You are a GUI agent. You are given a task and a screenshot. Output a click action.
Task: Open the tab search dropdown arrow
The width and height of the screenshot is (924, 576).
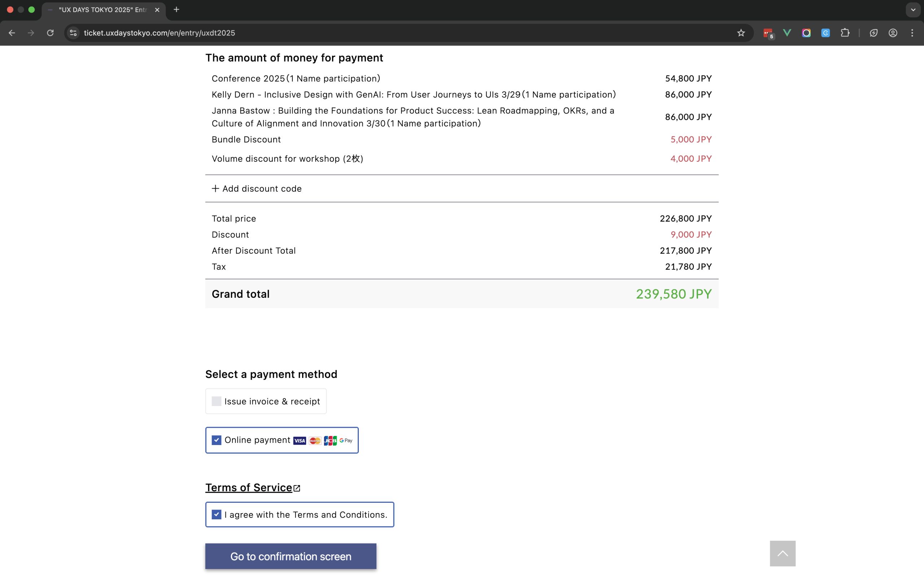tap(913, 10)
